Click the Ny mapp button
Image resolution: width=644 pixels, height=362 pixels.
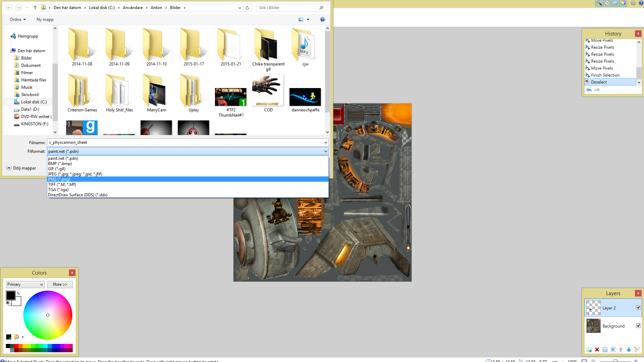click(x=45, y=19)
